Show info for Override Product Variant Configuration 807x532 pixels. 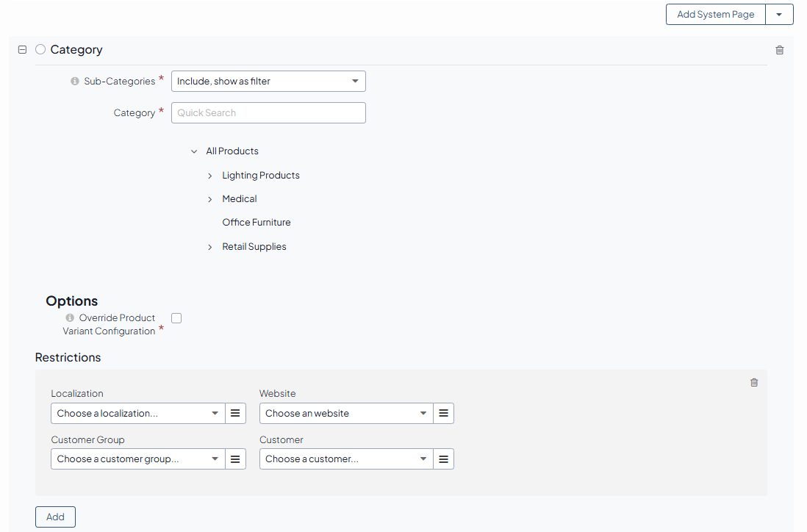click(70, 318)
